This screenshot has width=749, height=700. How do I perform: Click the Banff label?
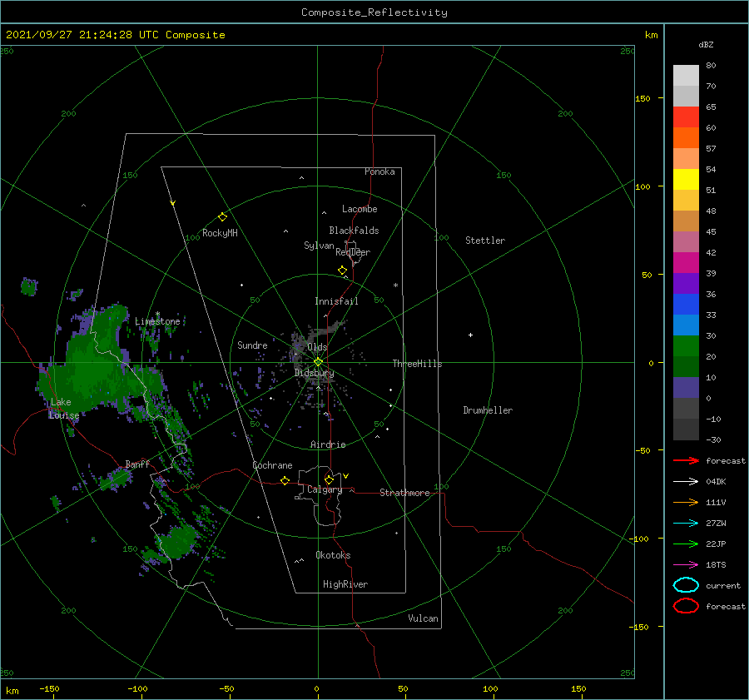pos(137,464)
